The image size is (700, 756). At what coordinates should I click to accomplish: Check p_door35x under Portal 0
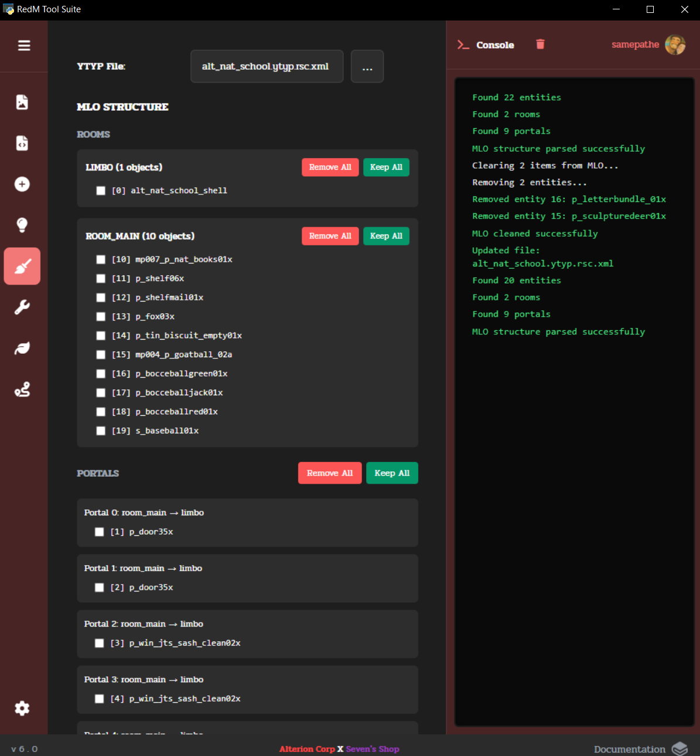(x=100, y=532)
